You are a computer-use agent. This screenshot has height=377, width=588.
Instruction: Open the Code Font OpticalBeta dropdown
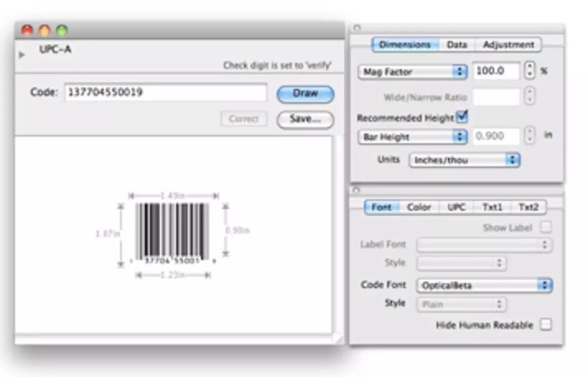point(485,285)
